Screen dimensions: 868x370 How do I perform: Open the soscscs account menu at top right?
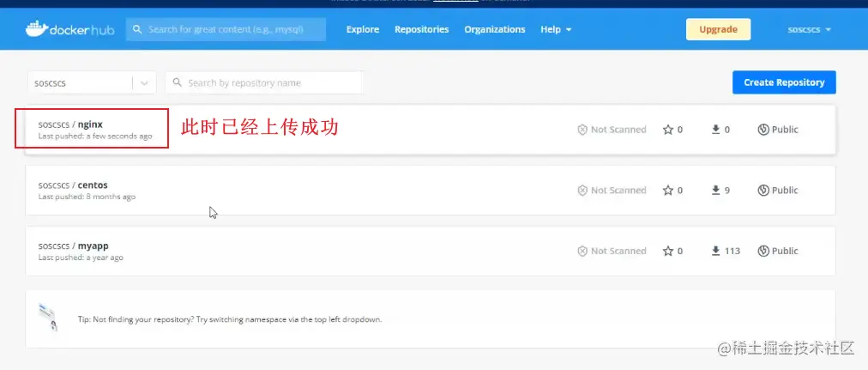810,29
